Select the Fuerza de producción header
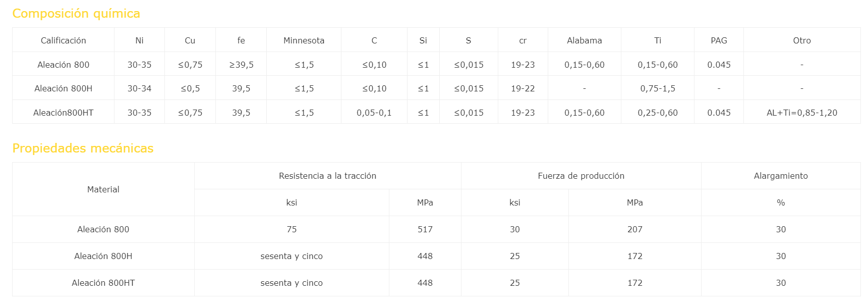 coord(581,176)
